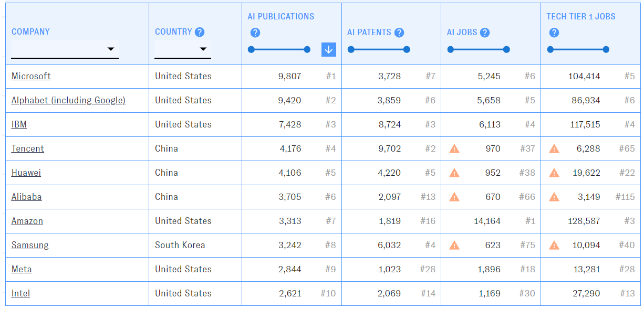
Task: Click the Country help question mark icon
Action: 200,32
